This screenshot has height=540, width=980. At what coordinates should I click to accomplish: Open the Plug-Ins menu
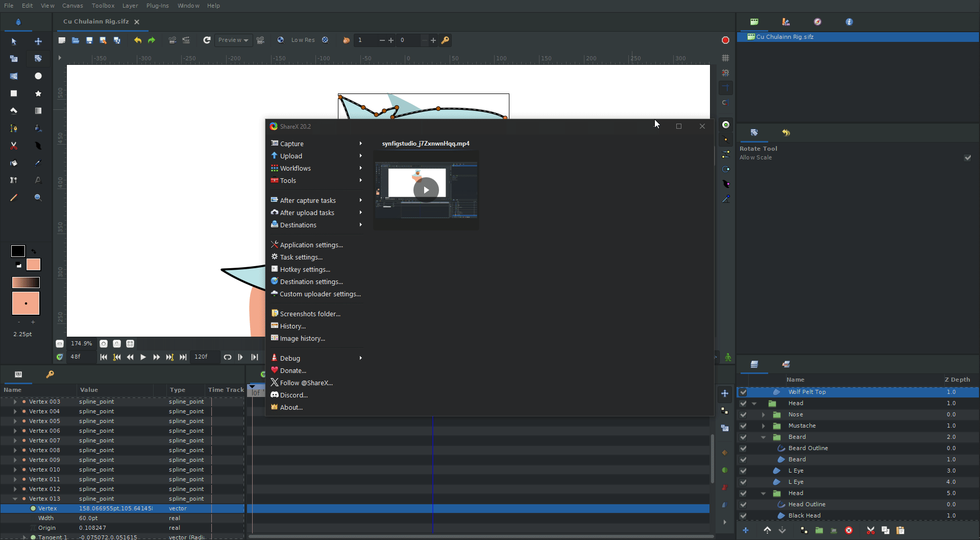coord(157,6)
